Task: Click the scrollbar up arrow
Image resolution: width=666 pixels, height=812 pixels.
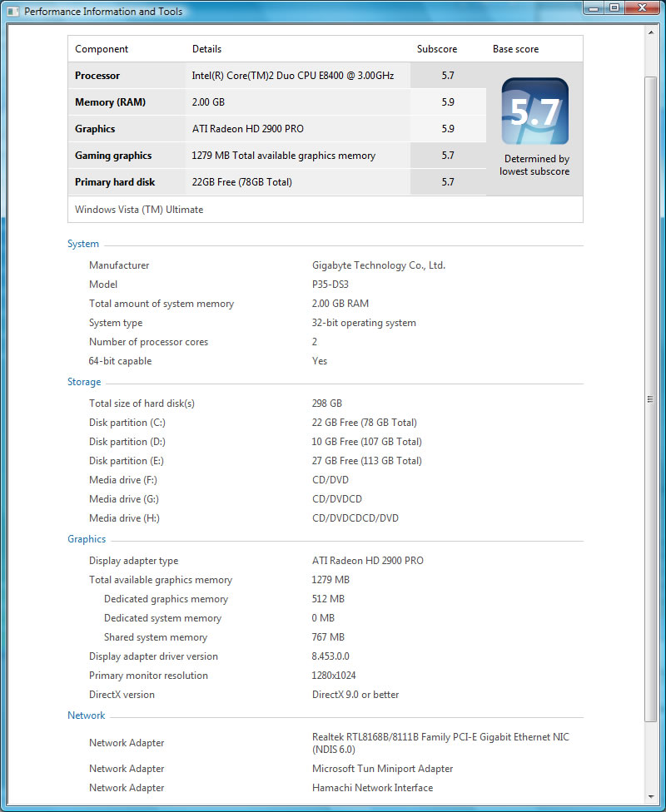Action: 651,32
